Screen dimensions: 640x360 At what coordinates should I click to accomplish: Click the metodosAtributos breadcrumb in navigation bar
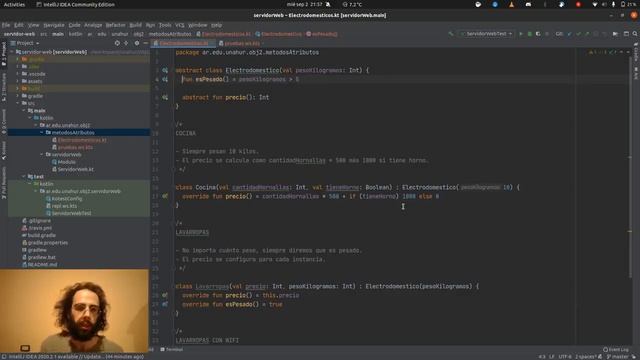170,34
